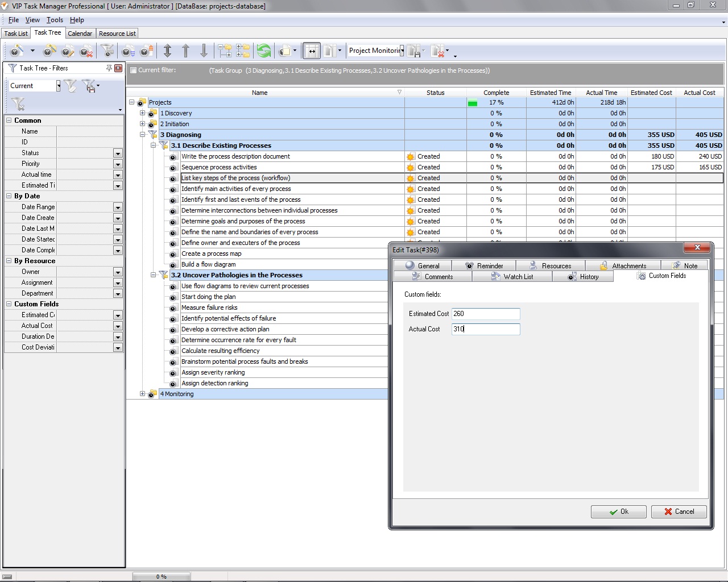The height and width of the screenshot is (582, 728).
Task: Click the Move Up arrow in toolbar
Action: tap(185, 51)
